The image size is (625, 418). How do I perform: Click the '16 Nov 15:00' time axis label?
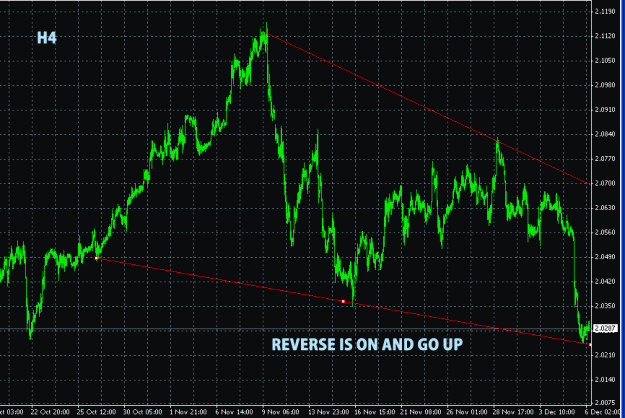click(x=374, y=412)
